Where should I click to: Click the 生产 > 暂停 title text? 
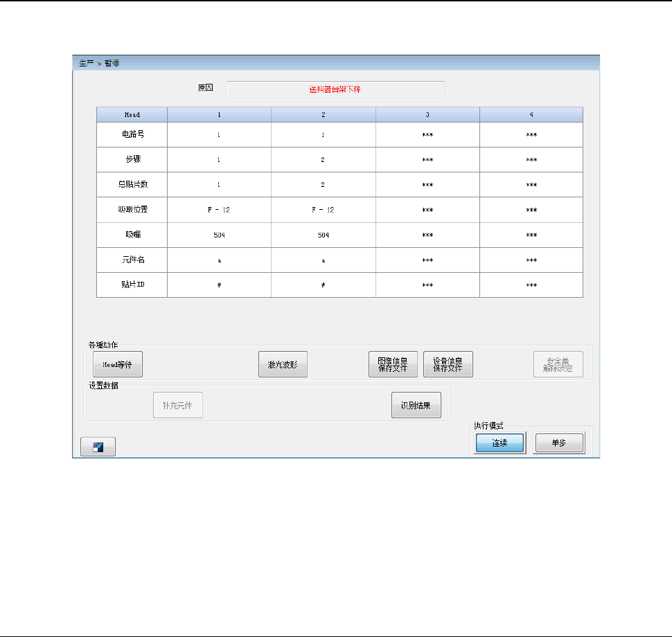pos(99,64)
